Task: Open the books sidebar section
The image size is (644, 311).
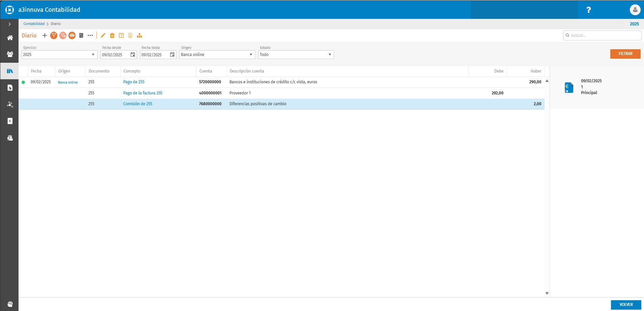Action: point(10,71)
